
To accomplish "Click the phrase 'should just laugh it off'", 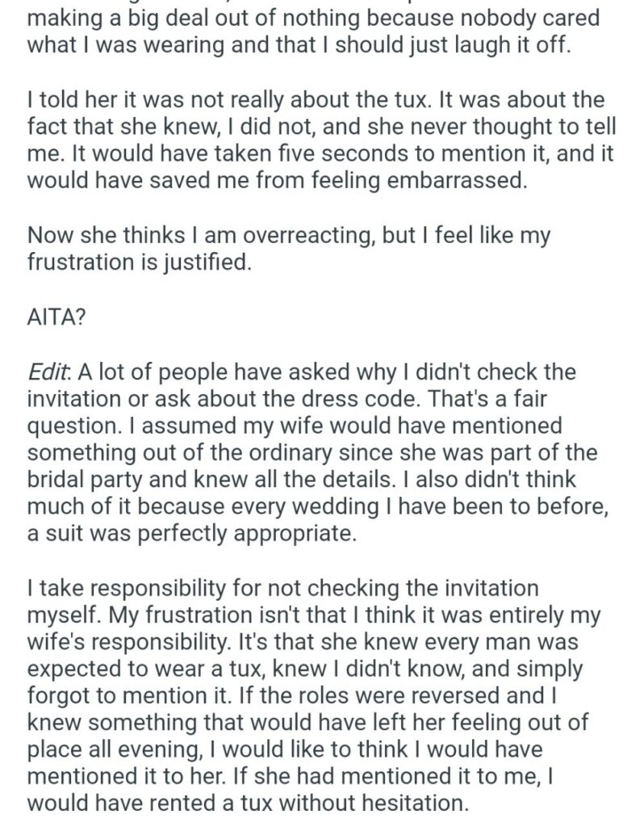I will point(453,45).
